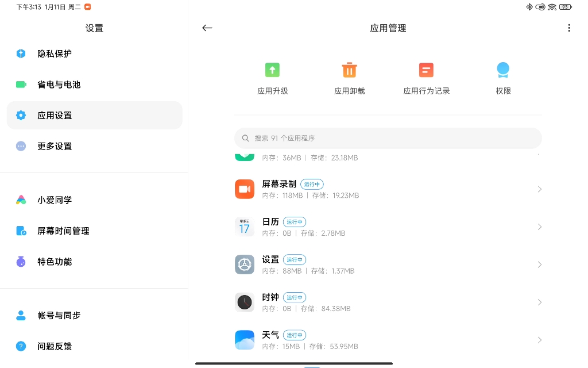Open the 应用升级 (app update) icon

272,70
